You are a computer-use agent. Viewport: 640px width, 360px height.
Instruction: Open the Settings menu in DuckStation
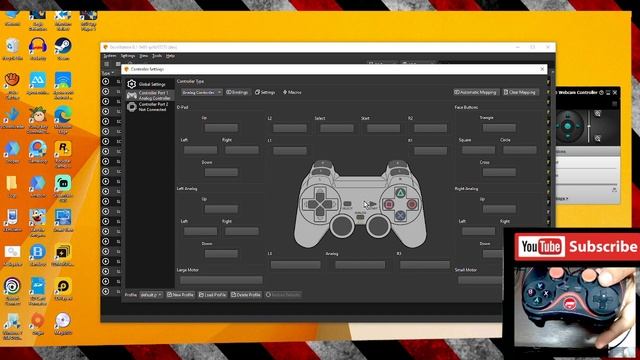click(x=128, y=56)
